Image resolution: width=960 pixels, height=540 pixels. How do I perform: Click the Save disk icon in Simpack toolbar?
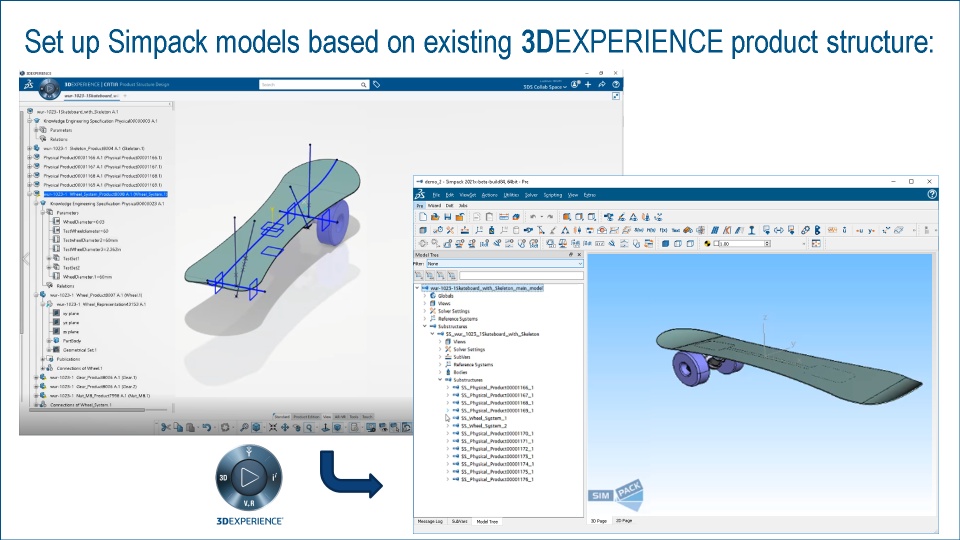(x=448, y=217)
